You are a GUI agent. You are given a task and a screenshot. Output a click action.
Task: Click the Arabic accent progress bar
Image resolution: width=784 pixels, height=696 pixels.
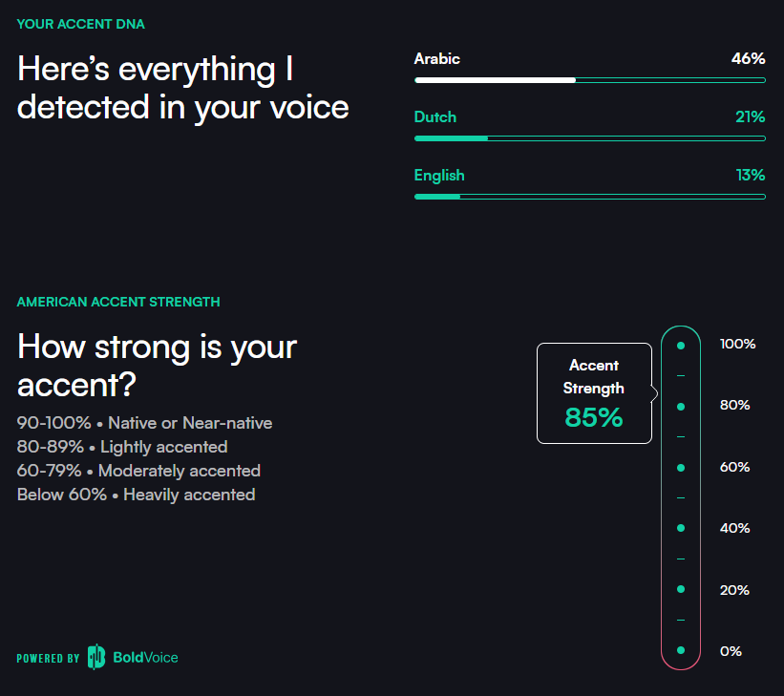click(589, 80)
